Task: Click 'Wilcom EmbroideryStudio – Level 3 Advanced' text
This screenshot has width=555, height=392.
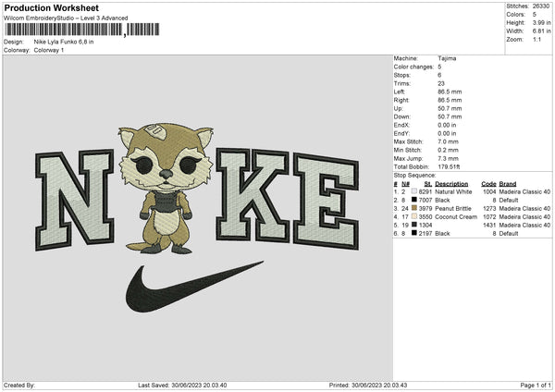Action: coord(66,18)
